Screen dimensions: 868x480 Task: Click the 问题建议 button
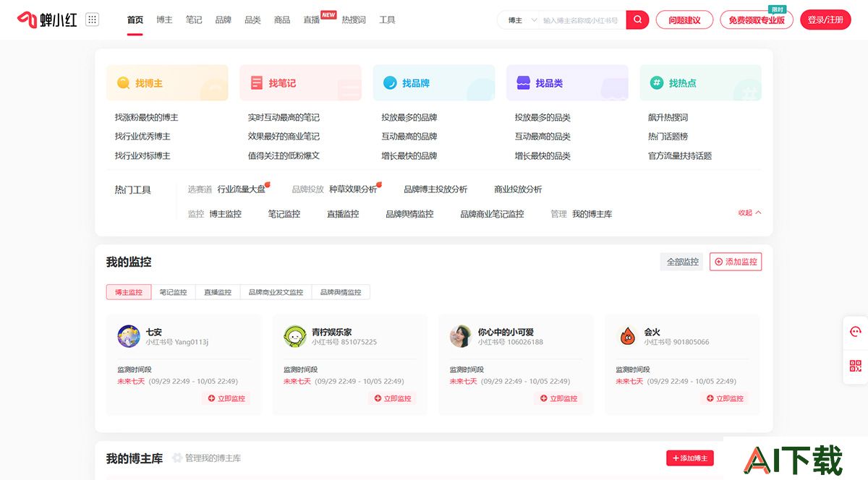pyautogui.click(x=684, y=20)
